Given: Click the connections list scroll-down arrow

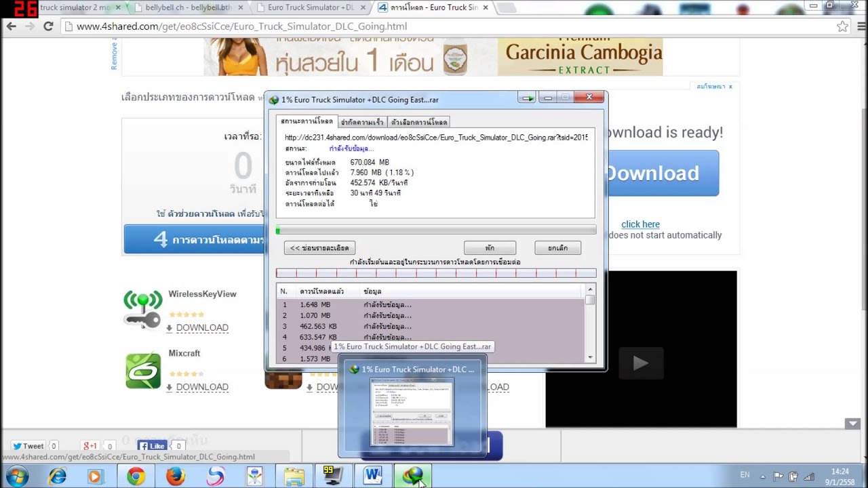Looking at the screenshot, I should (590, 357).
